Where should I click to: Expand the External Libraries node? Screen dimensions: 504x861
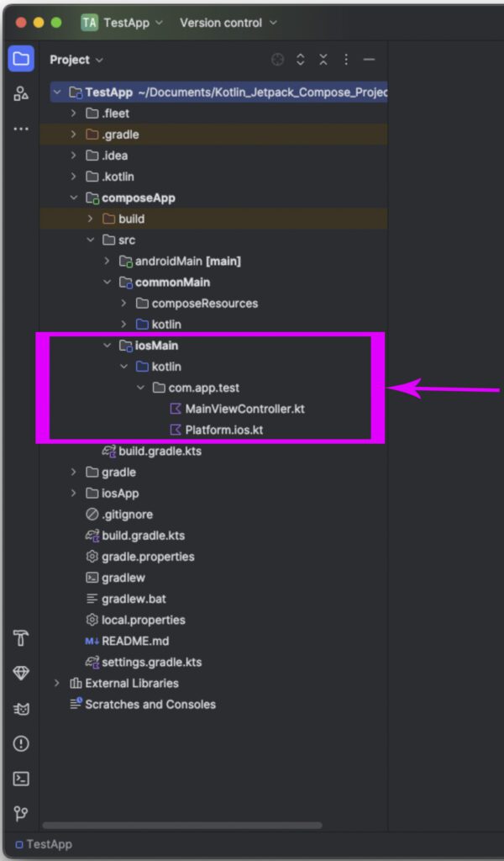(56, 683)
